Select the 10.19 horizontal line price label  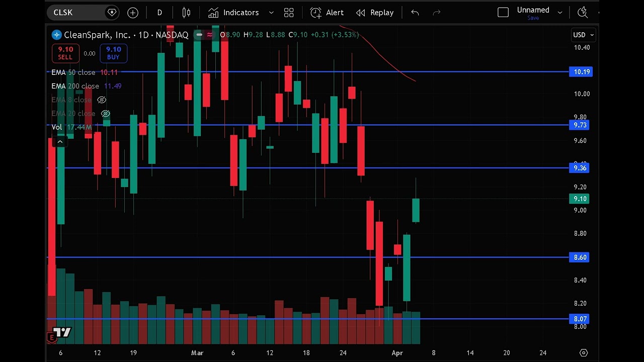click(581, 72)
